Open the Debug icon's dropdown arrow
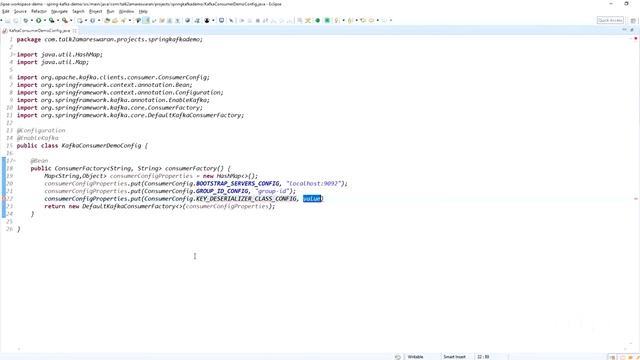This screenshot has height=360, width=640. click(31, 20)
